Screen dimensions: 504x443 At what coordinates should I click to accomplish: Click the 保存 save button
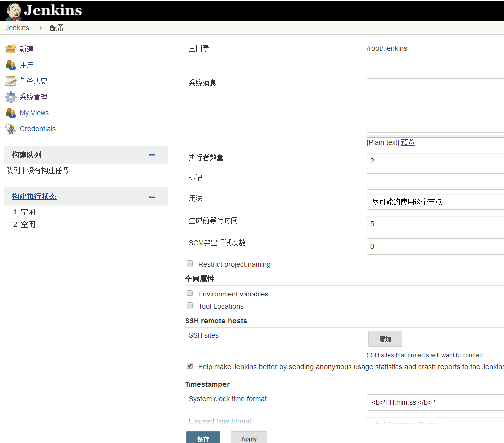pos(203,438)
